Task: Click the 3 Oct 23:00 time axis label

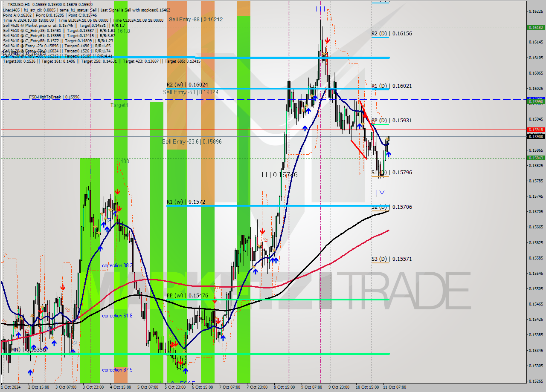Action: click(x=93, y=387)
